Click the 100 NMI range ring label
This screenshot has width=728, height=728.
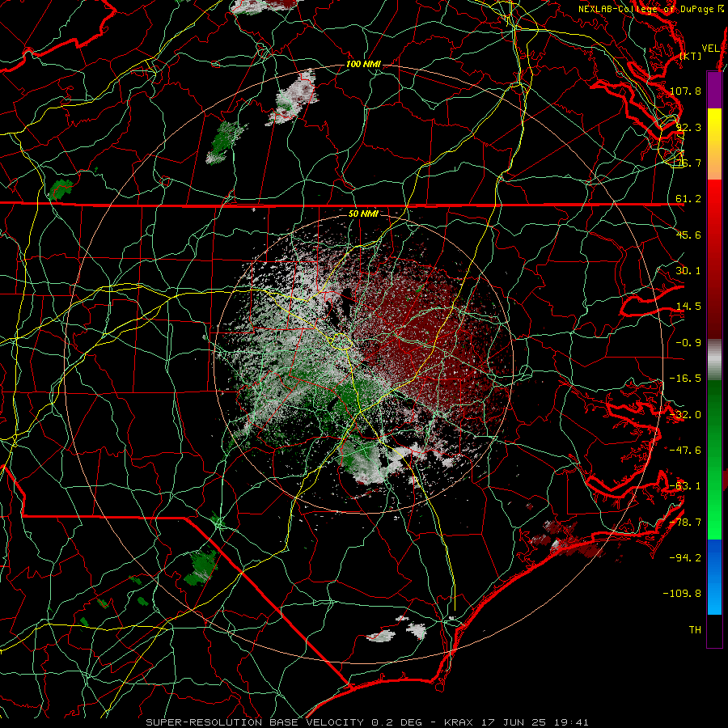(363, 64)
